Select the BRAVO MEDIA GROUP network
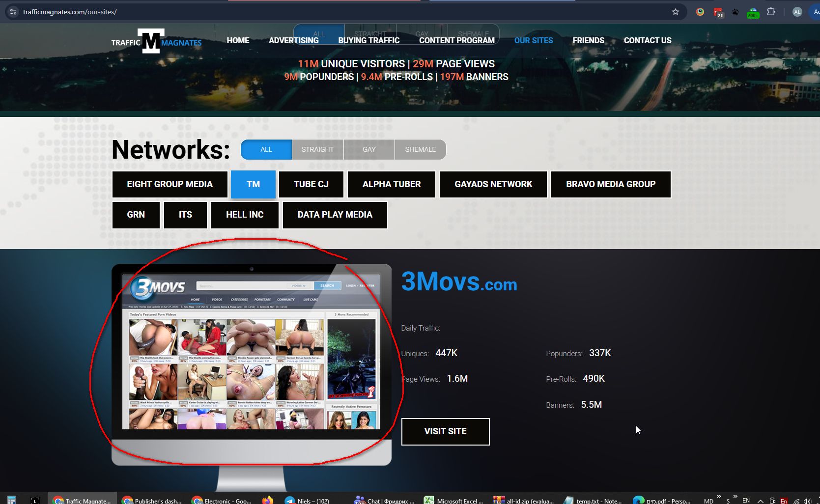Viewport: 820px width, 504px height. 611,184
